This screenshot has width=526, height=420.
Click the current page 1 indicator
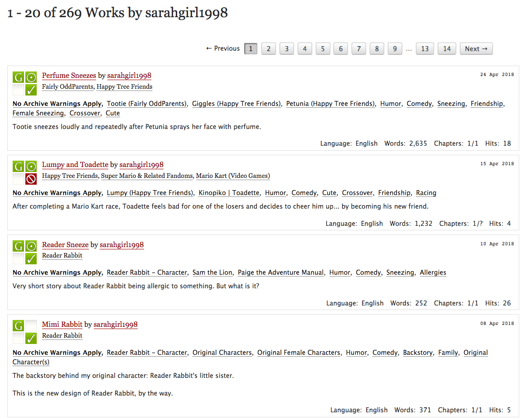[x=251, y=48]
